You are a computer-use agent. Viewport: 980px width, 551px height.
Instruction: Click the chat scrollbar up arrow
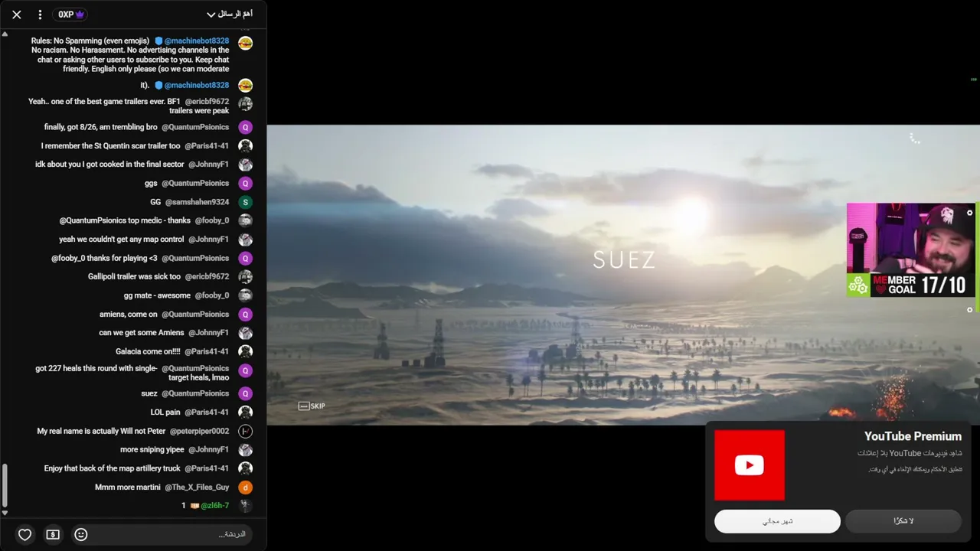coord(5,34)
